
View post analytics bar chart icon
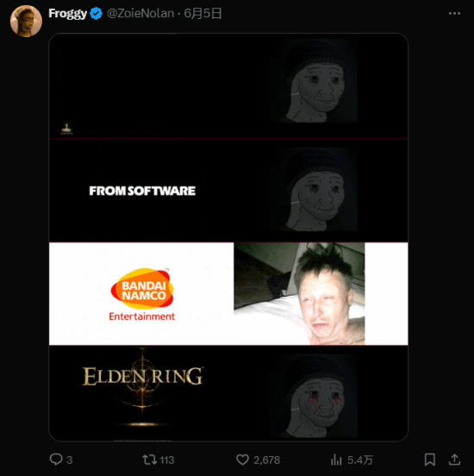coord(336,460)
